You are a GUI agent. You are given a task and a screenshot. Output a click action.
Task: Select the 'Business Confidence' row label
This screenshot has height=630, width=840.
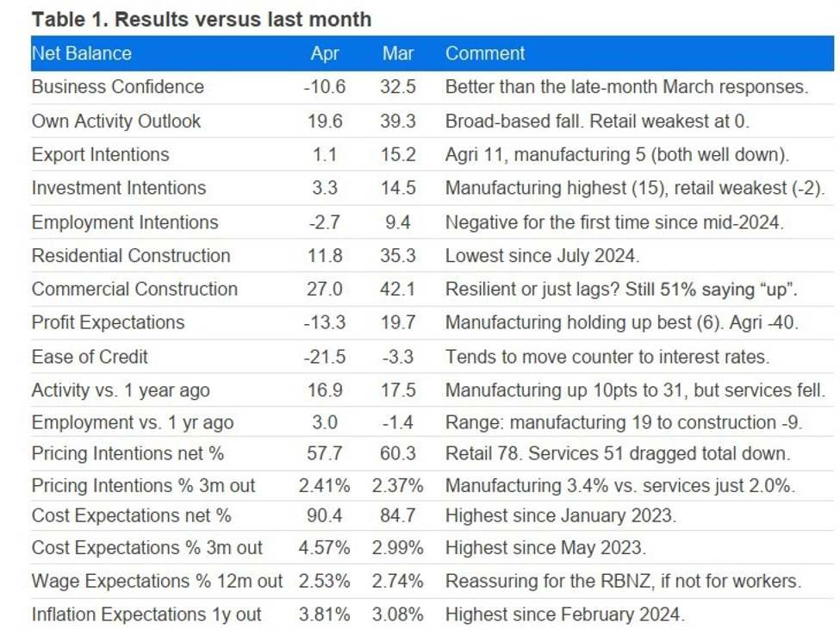click(118, 87)
